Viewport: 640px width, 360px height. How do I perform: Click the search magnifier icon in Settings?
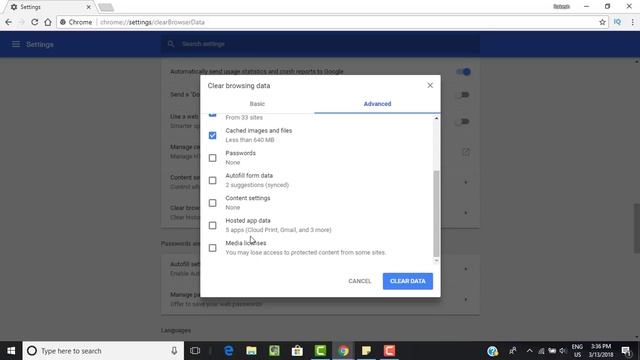point(171,44)
